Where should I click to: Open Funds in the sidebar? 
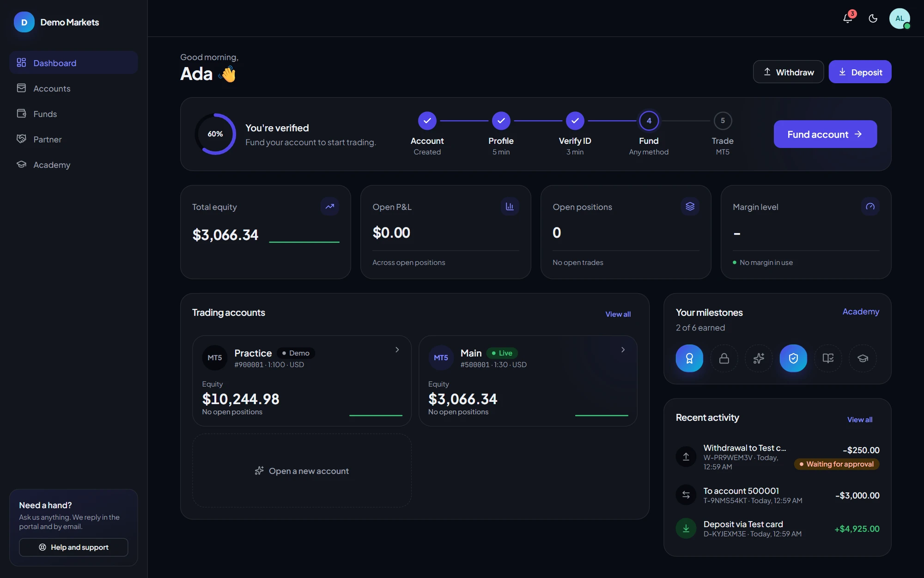click(73, 114)
